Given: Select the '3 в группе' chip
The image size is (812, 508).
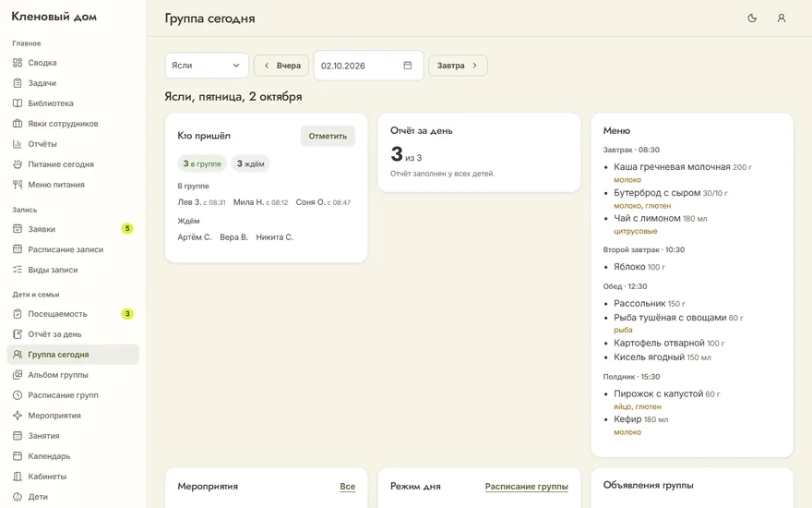Looking at the screenshot, I should pos(202,163).
